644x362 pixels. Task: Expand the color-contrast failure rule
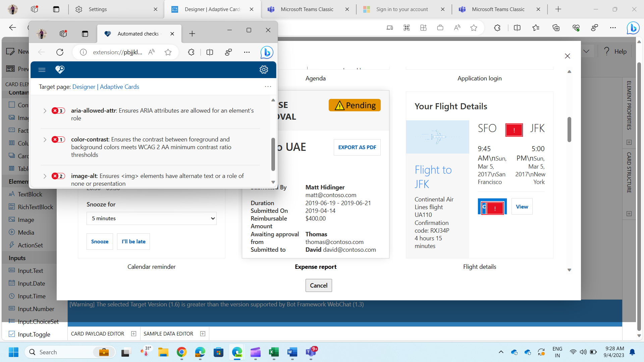45,139
